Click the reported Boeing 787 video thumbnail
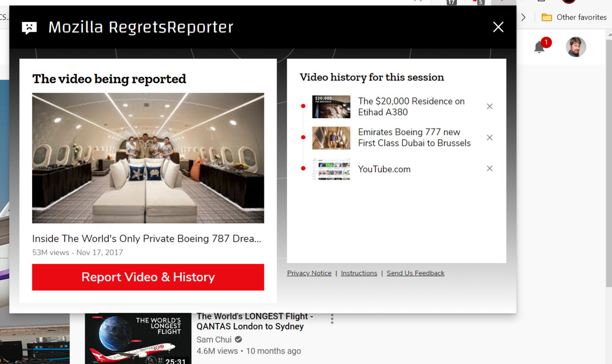 point(148,158)
